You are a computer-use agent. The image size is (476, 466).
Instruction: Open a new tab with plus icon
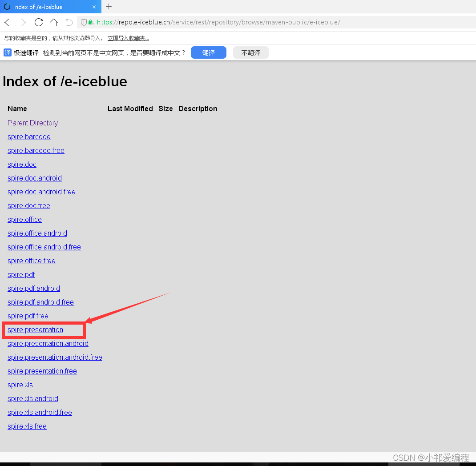[109, 6]
